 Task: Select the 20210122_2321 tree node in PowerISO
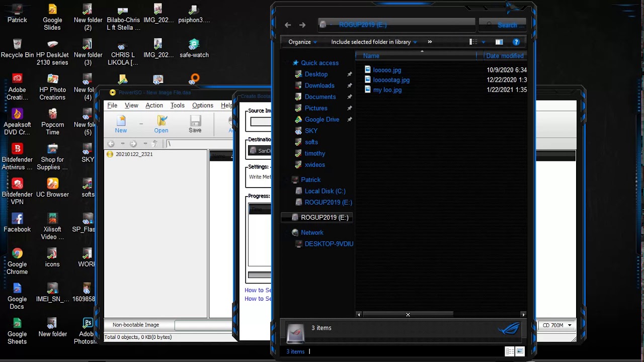click(x=134, y=154)
